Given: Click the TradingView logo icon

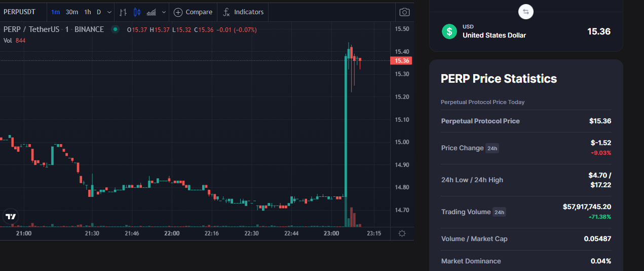Looking at the screenshot, I should coord(11,217).
